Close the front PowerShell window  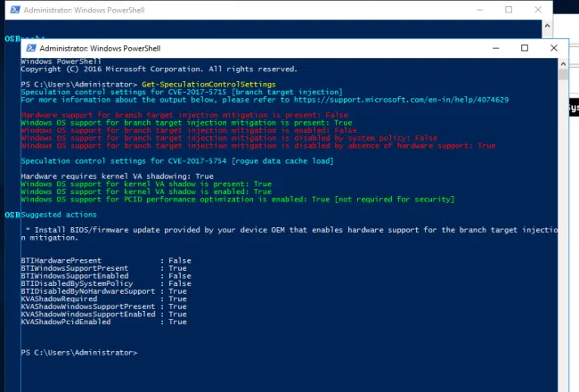click(x=553, y=48)
